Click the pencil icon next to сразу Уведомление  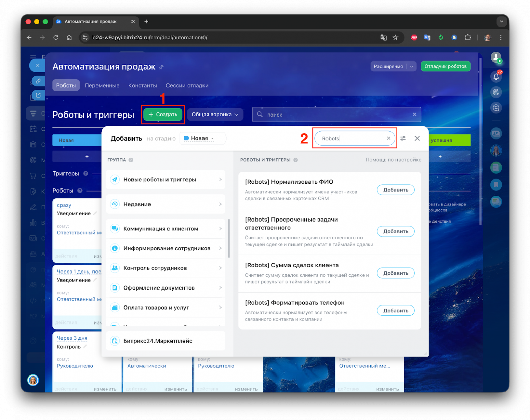(x=95, y=213)
